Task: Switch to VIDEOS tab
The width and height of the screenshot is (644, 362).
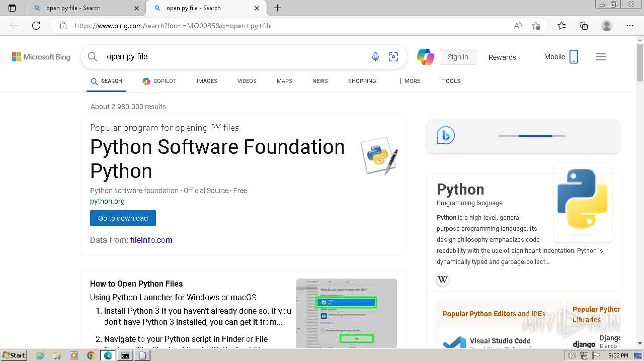Action: click(x=247, y=81)
